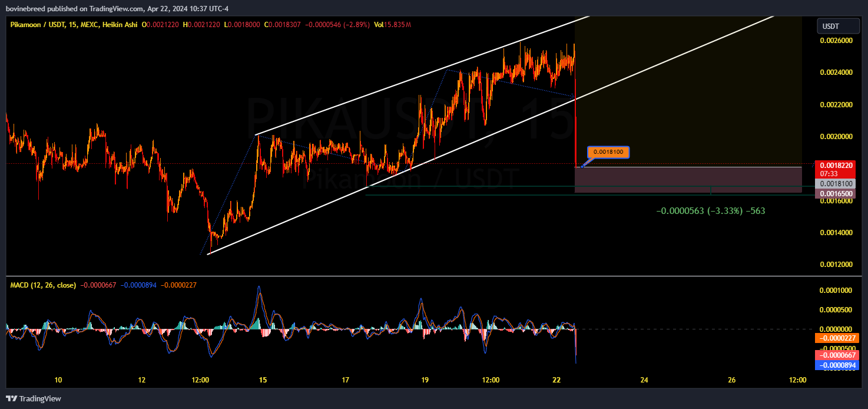Click the orange −0.0000227 value in the MACD legend
868x409 pixels.
pos(178,285)
